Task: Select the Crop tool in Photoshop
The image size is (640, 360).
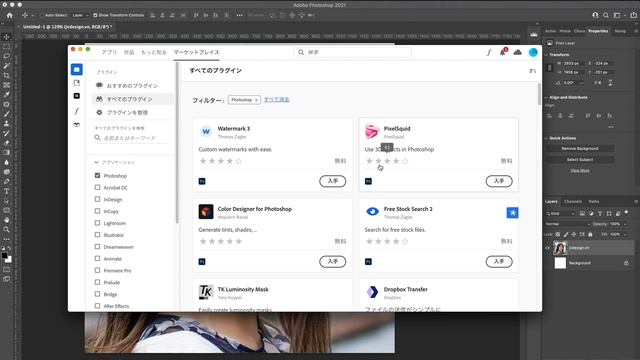Action: (x=7, y=76)
